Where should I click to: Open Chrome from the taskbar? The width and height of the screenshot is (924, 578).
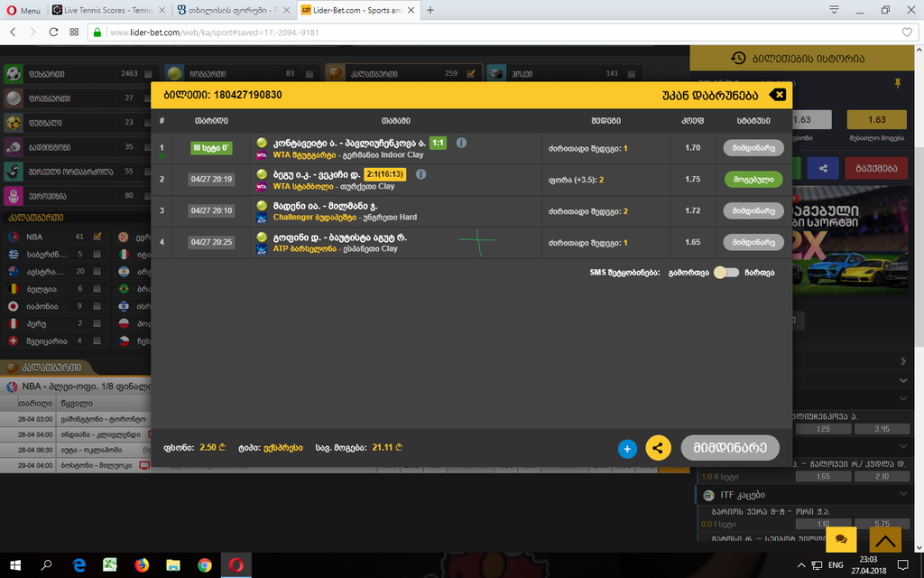(205, 565)
